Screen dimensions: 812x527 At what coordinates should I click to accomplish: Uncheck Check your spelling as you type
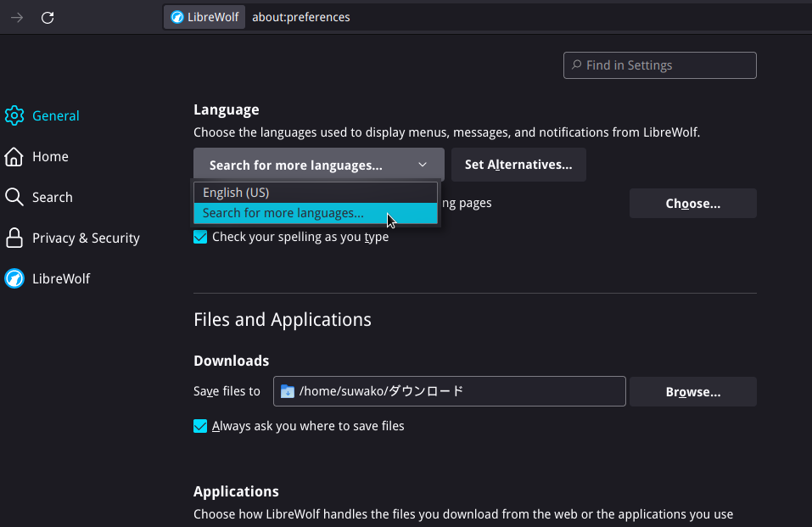(200, 237)
